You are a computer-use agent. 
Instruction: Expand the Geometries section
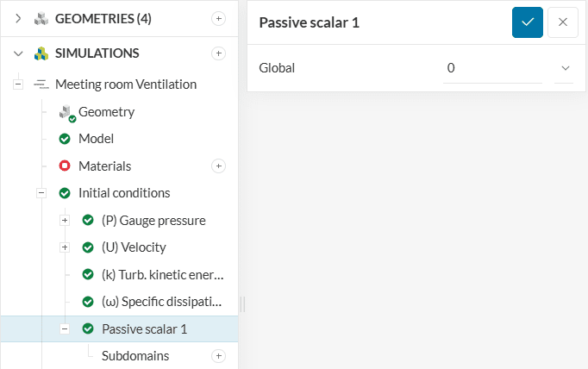18,19
